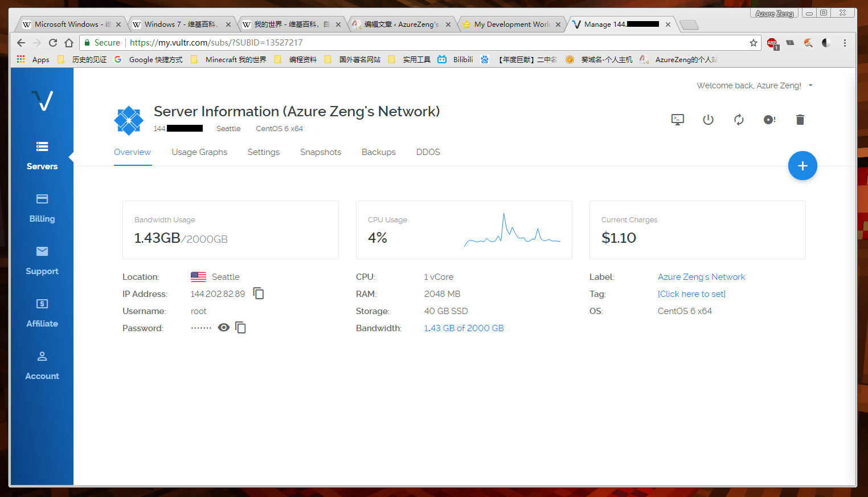Viewport: 868px width, 497px height.
Task: Click the CPU usage graph
Action: 512,230
